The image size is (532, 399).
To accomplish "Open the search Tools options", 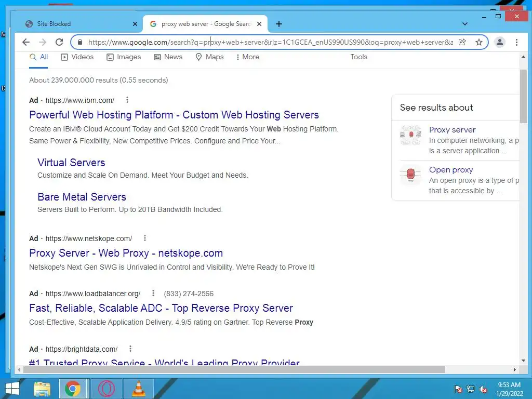I will click(x=358, y=57).
